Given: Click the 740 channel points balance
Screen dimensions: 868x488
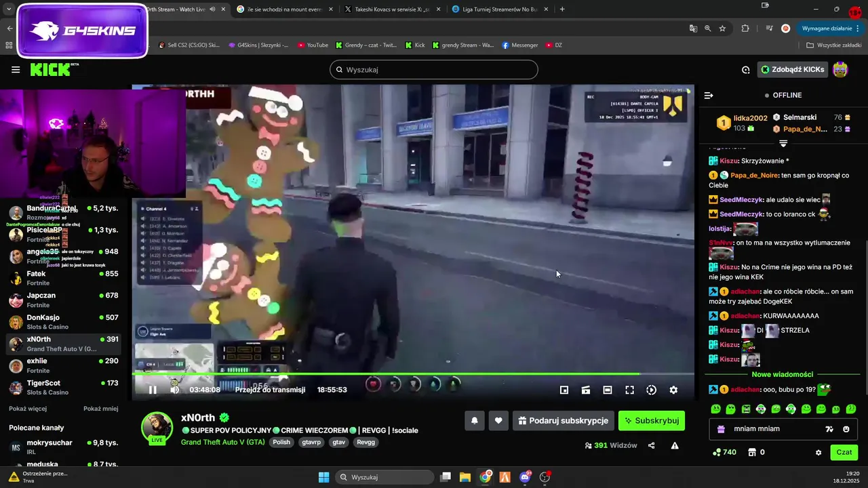Looking at the screenshot, I should (x=724, y=452).
